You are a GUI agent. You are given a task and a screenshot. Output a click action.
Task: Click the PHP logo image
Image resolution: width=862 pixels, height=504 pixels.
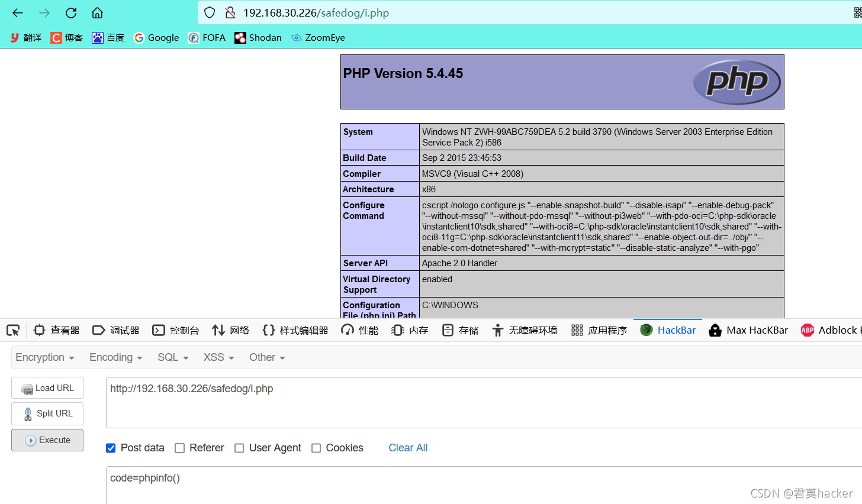(737, 82)
